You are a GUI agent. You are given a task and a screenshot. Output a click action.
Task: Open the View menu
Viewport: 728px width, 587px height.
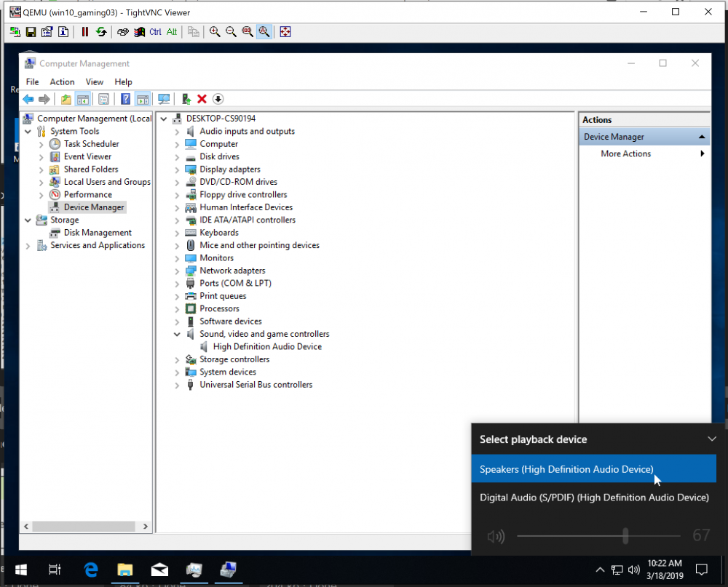point(94,82)
